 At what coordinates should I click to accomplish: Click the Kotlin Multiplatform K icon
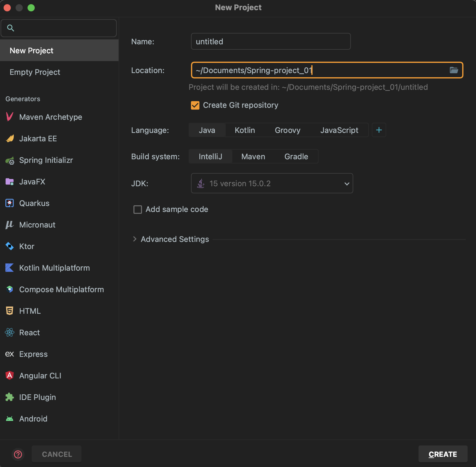tap(10, 268)
